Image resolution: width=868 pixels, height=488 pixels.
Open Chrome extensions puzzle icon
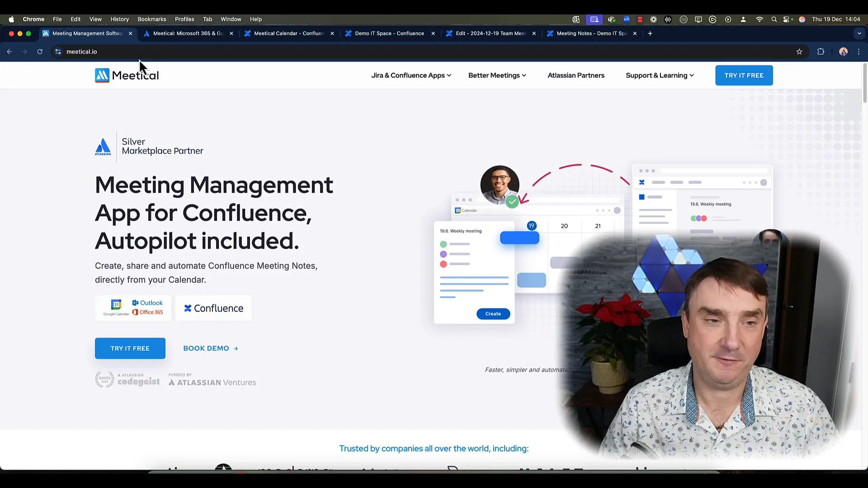pos(821,52)
